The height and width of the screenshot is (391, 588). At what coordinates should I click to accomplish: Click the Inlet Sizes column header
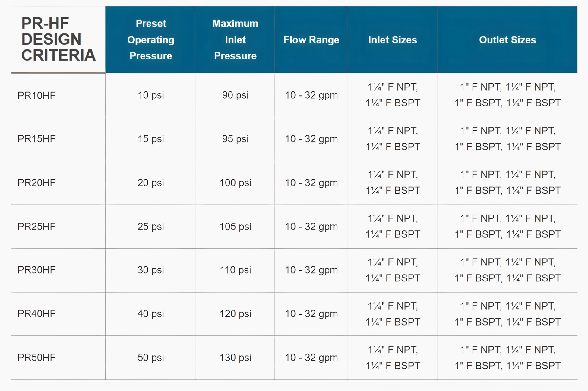(392, 40)
